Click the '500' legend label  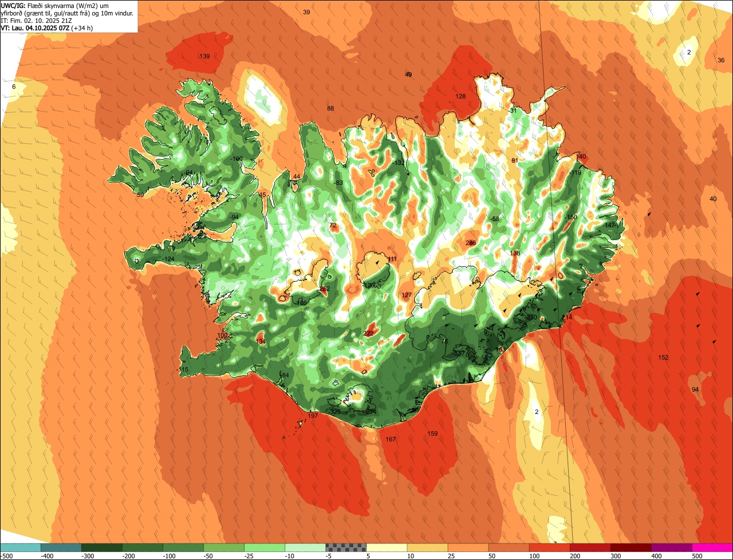(x=697, y=555)
